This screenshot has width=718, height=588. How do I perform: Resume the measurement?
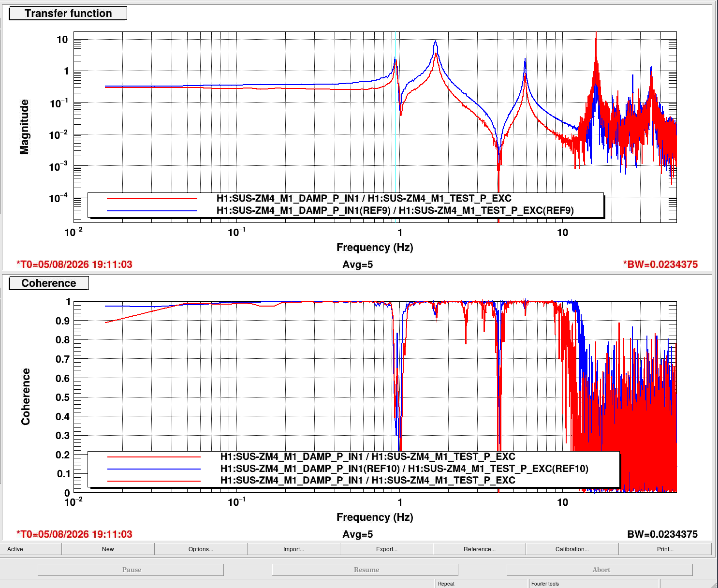[x=366, y=570]
